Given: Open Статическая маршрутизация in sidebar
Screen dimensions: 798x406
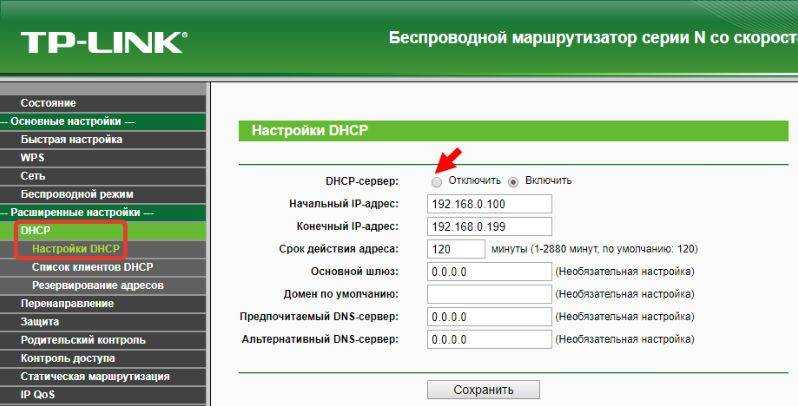Looking at the screenshot, I should pos(103,377).
